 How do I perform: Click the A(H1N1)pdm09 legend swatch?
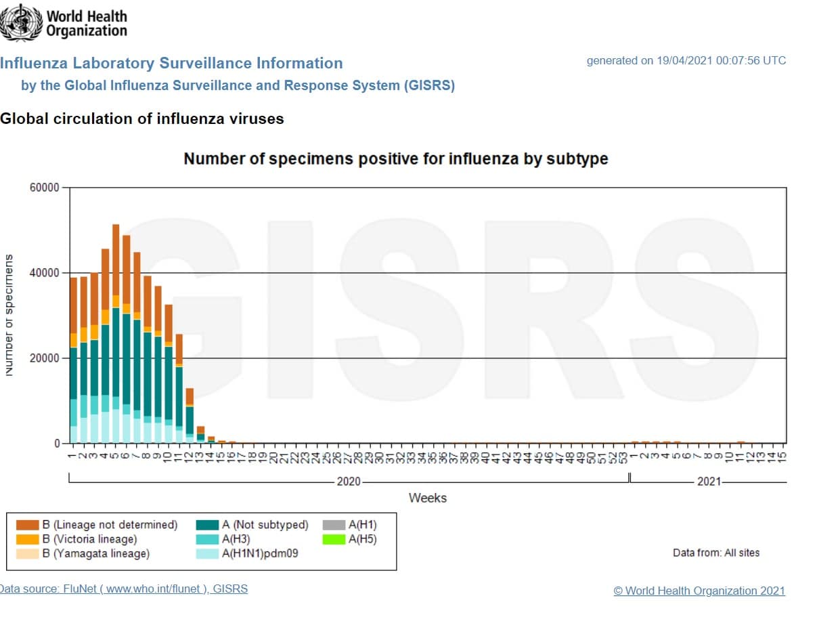[x=207, y=553]
